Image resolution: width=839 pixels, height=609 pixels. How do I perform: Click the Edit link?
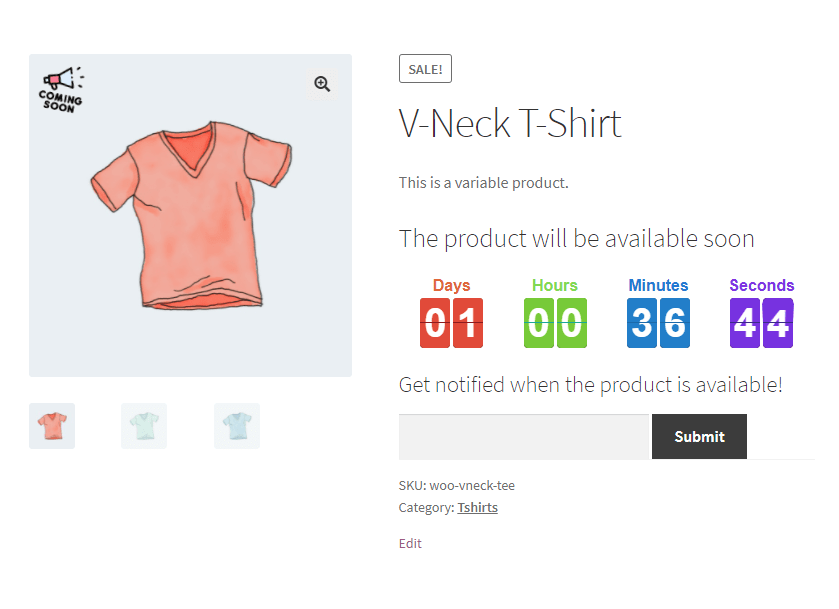410,544
